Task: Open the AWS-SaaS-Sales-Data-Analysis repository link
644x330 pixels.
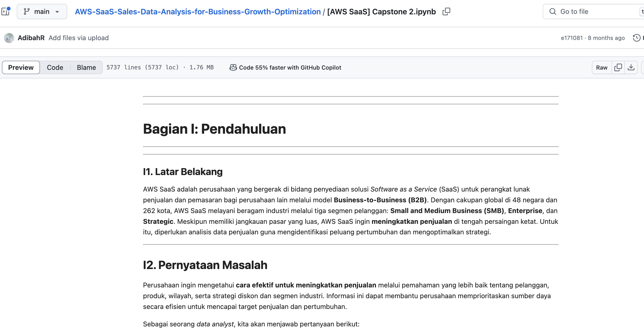Action: 198,11
